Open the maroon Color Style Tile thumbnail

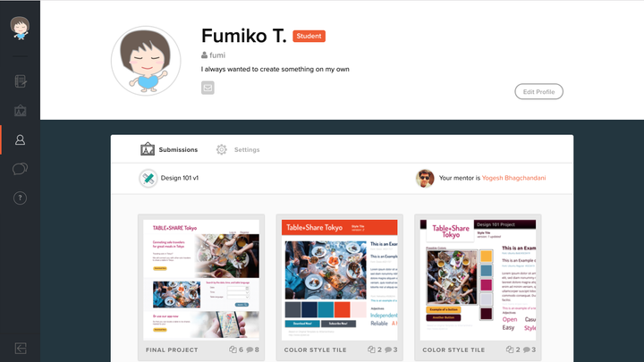coord(478,280)
